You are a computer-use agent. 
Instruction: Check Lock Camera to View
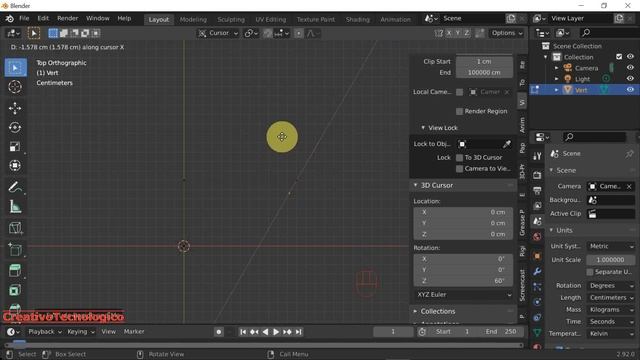point(459,169)
